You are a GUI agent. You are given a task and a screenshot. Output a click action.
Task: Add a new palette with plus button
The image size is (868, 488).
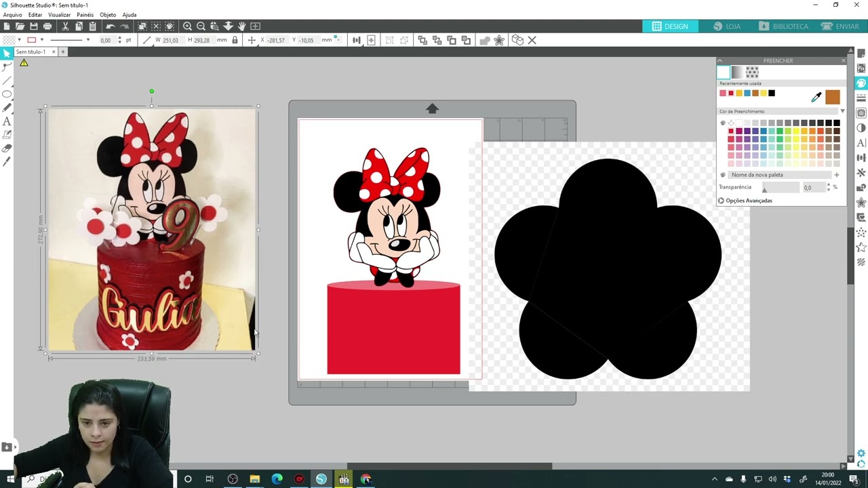click(836, 175)
